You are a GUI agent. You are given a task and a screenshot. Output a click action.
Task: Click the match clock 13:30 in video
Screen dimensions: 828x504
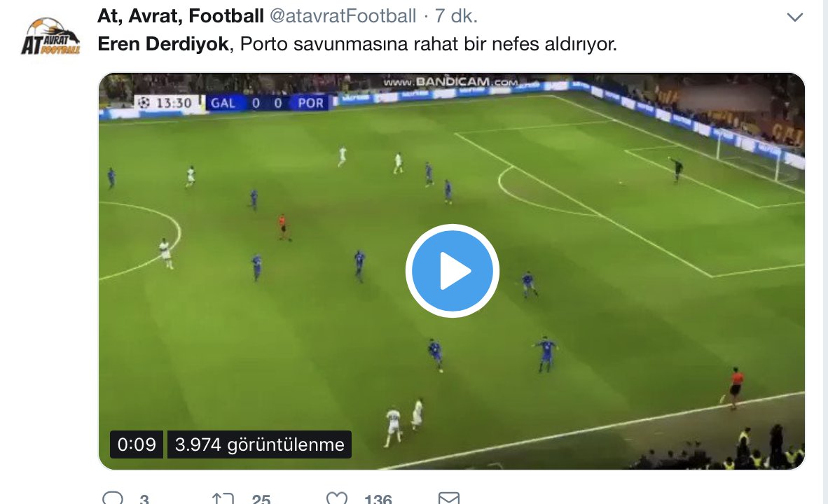tap(169, 102)
